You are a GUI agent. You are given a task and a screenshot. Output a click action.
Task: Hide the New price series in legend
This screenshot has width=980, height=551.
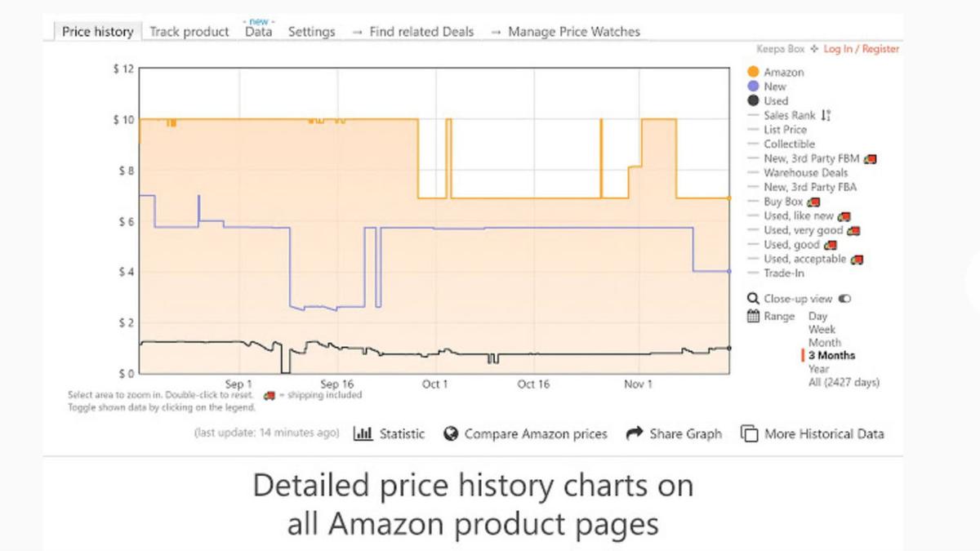pos(774,87)
